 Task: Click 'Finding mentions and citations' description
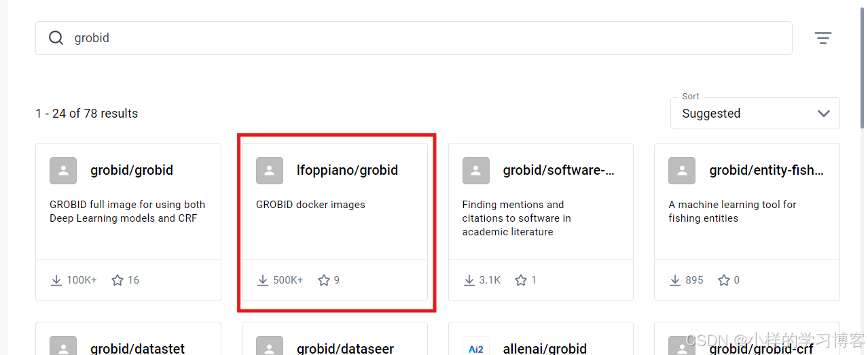pos(516,218)
